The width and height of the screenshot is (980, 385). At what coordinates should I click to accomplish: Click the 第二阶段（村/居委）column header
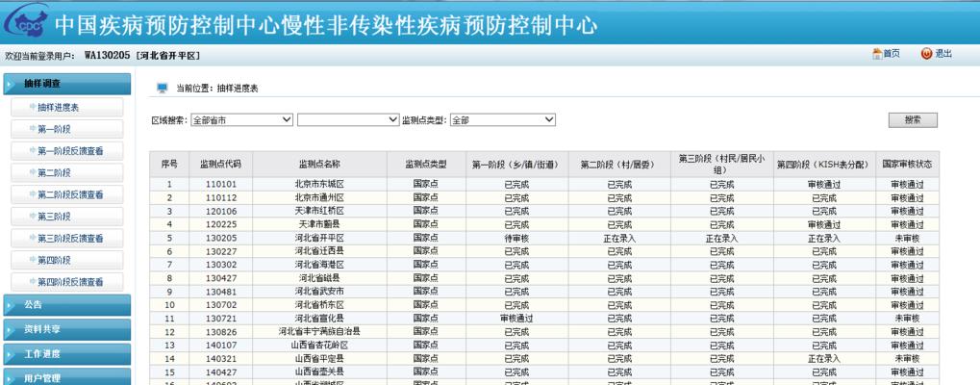pyautogui.click(x=619, y=165)
